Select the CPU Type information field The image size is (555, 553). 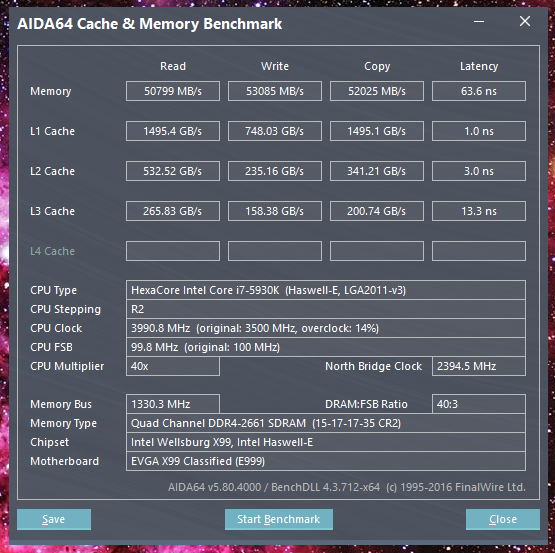326,290
